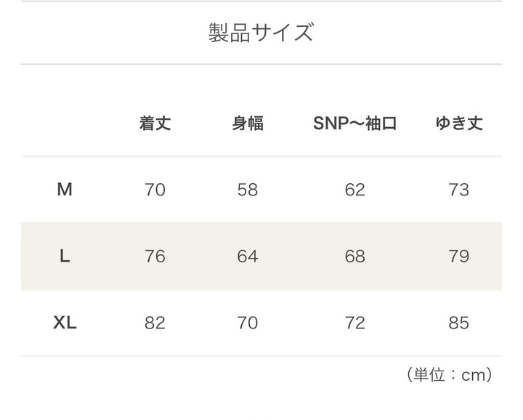Select the M size row label
The height and width of the screenshot is (420, 523).
[x=65, y=190]
